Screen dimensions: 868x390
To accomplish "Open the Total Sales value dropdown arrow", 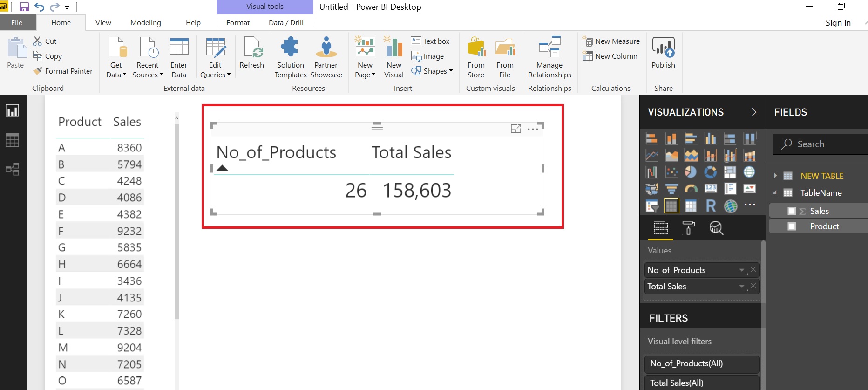I will coord(742,287).
